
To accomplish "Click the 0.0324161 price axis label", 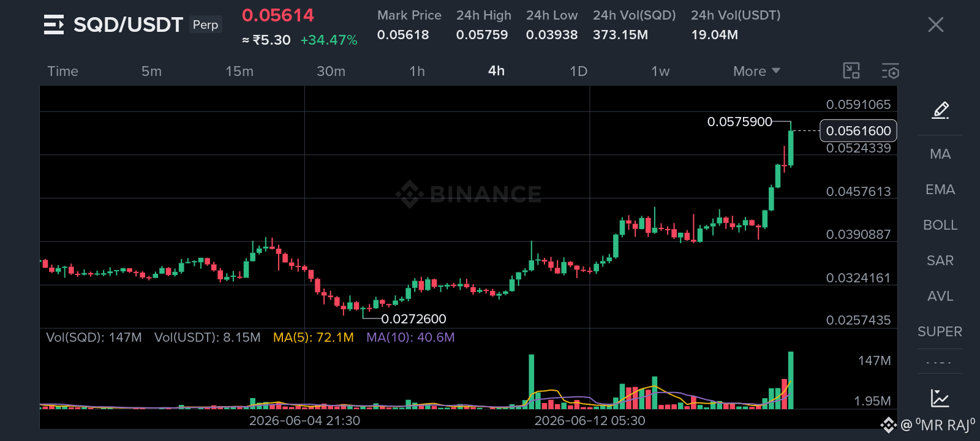I will tap(858, 278).
